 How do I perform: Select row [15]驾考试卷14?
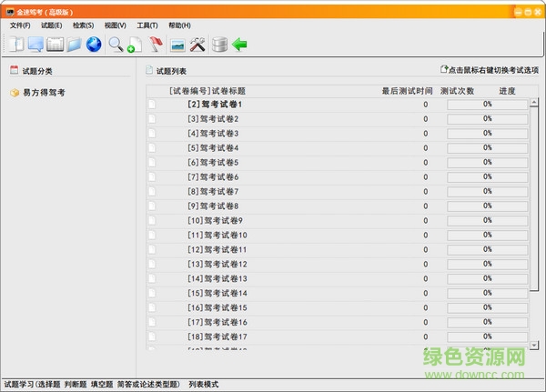point(338,293)
